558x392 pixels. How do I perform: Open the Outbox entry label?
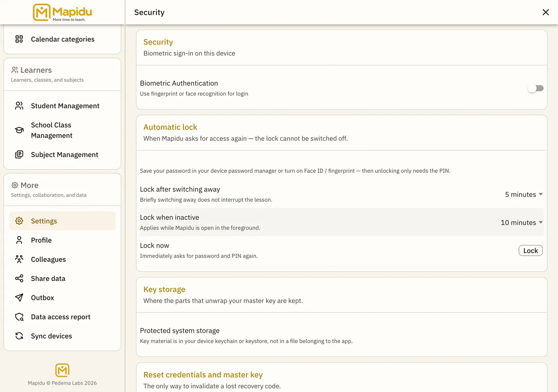pyautogui.click(x=43, y=298)
